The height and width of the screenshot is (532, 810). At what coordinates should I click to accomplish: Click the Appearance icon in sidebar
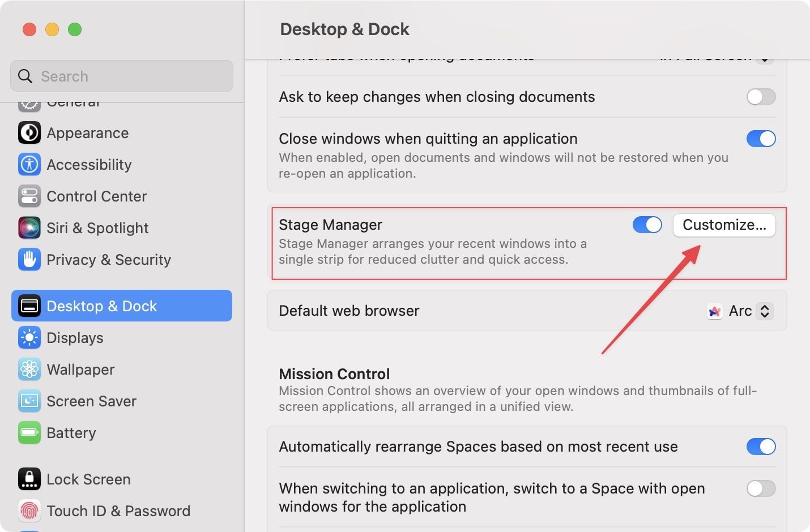click(x=29, y=133)
